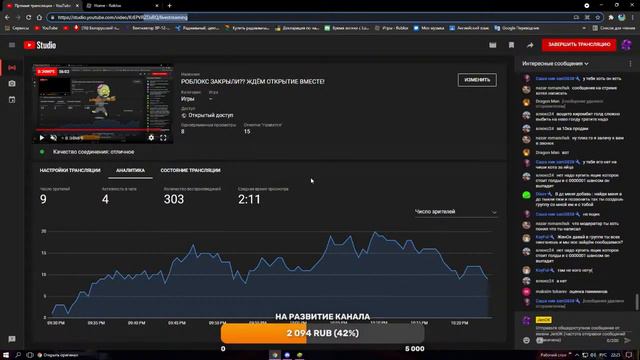Open the browser home page icon
The width and height of the screenshot is (640, 360).
tap(39, 17)
